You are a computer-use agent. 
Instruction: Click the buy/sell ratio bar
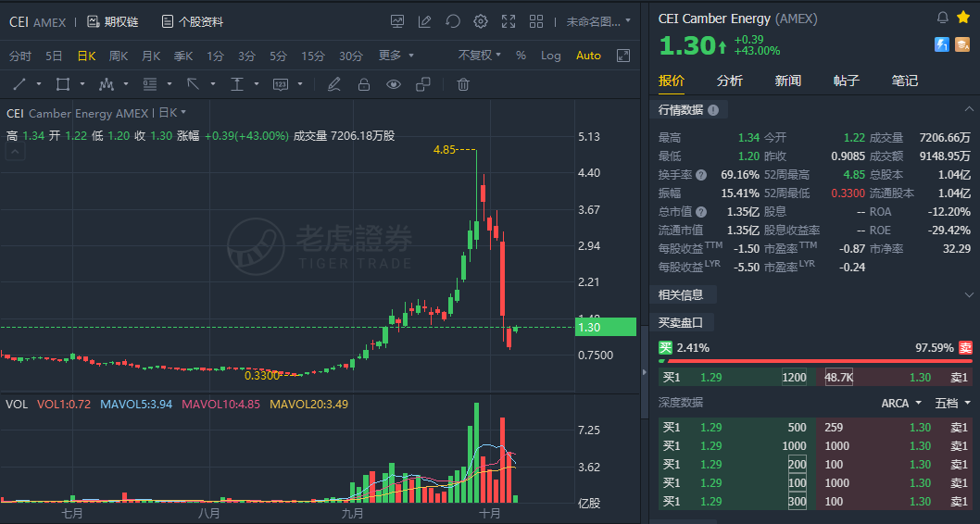(816, 361)
